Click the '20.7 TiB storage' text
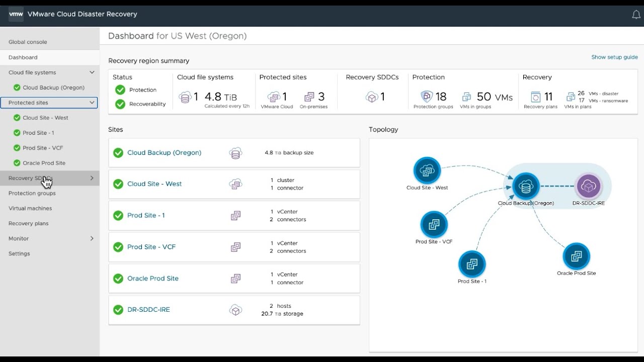The image size is (644, 362). [282, 314]
